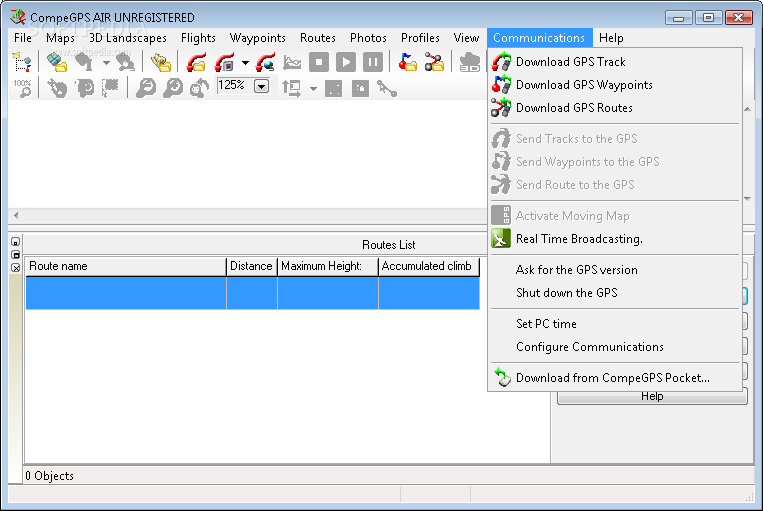Click the topmost small Routes List panel icon
Screen dimensions: 763x511
coord(16,241)
